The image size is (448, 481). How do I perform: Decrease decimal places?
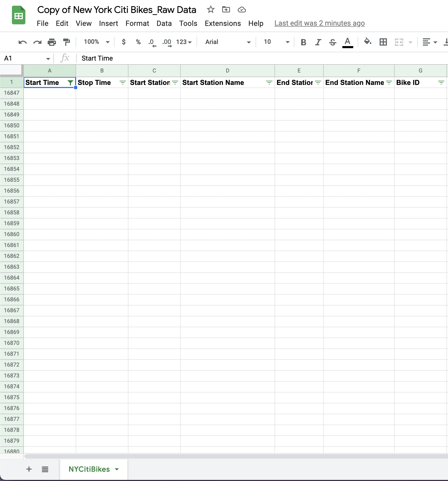[152, 42]
